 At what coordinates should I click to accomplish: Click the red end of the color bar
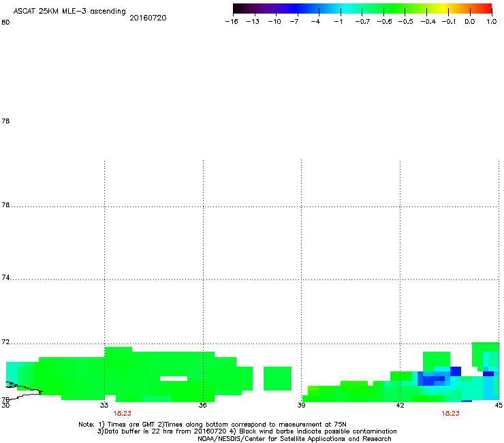(x=487, y=8)
